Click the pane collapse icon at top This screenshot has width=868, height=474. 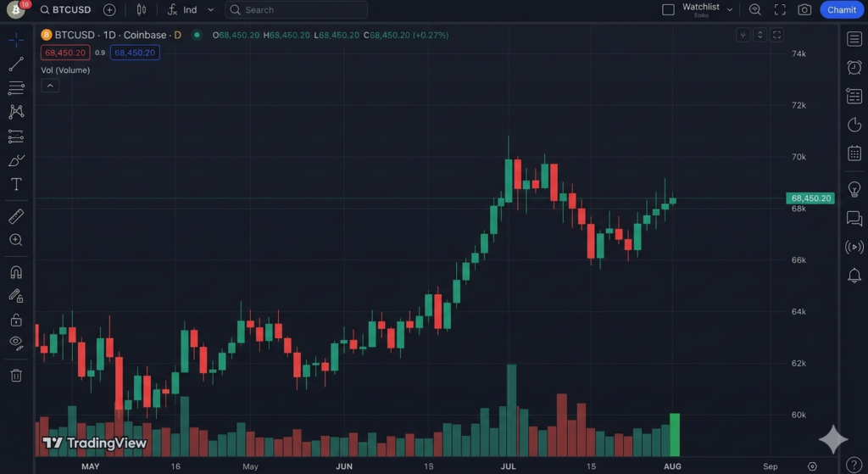(x=743, y=35)
